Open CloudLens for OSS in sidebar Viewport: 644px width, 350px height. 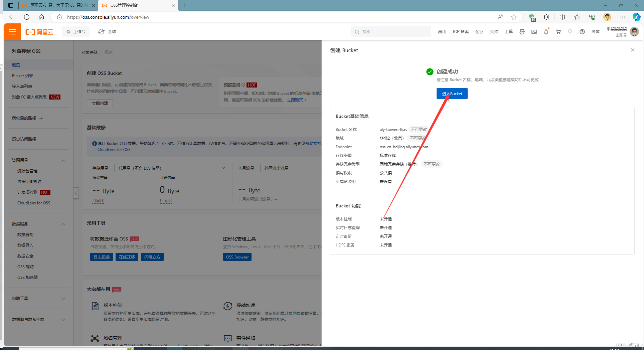(34, 203)
